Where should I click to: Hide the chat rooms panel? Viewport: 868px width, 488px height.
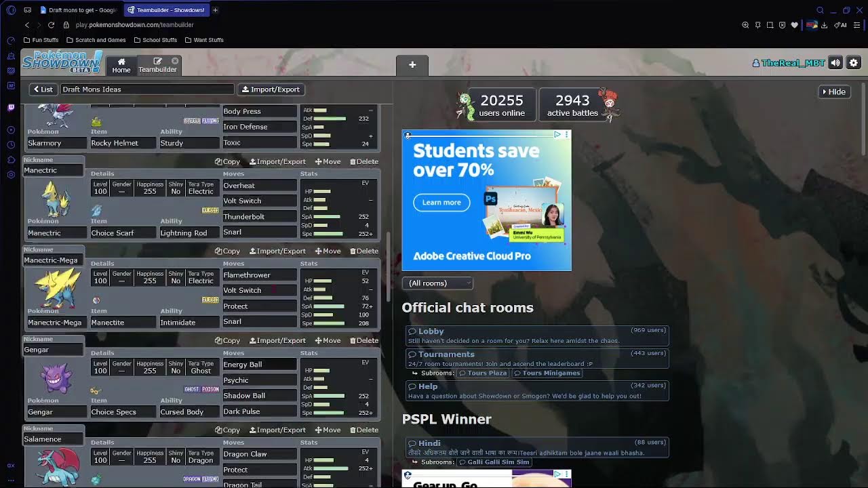click(x=833, y=91)
